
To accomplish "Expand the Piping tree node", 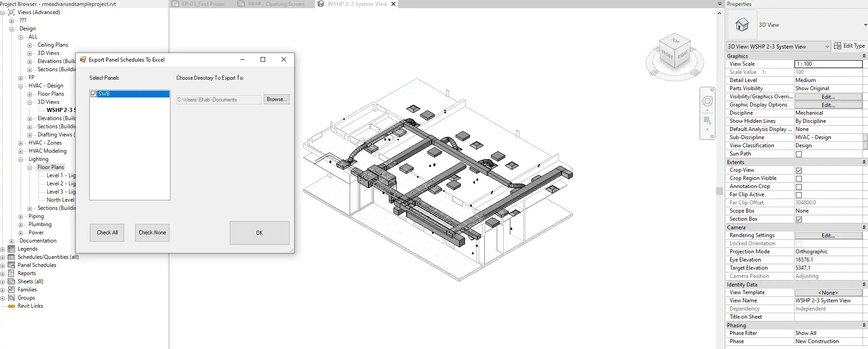I will 20,217.
